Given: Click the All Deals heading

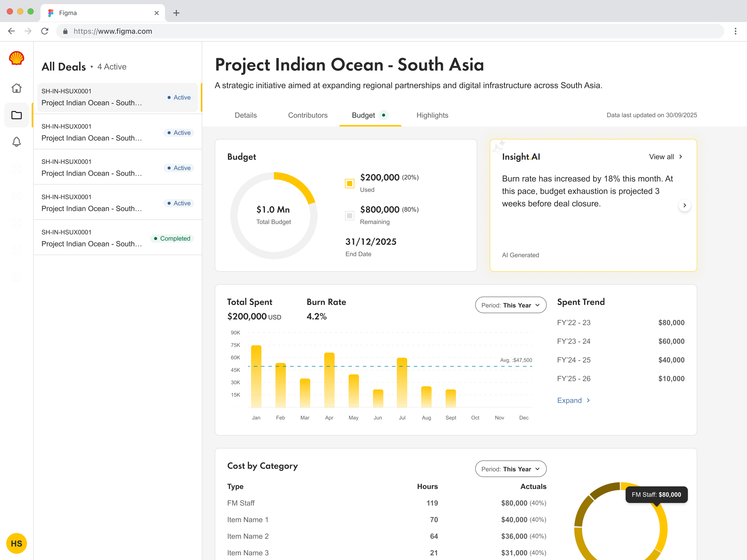Looking at the screenshot, I should tap(64, 66).
